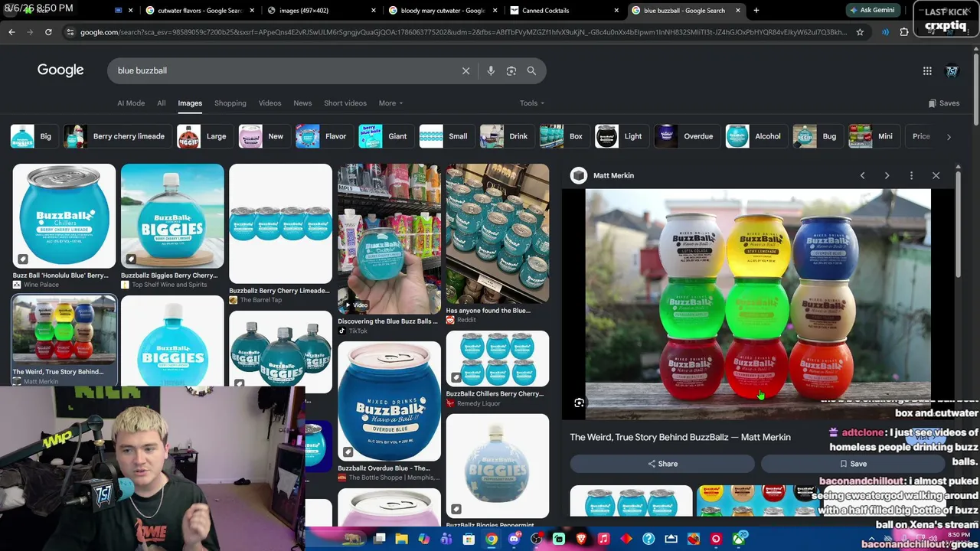This screenshot has height=551, width=980.
Task: Open Google Lens image search
Action: click(511, 70)
